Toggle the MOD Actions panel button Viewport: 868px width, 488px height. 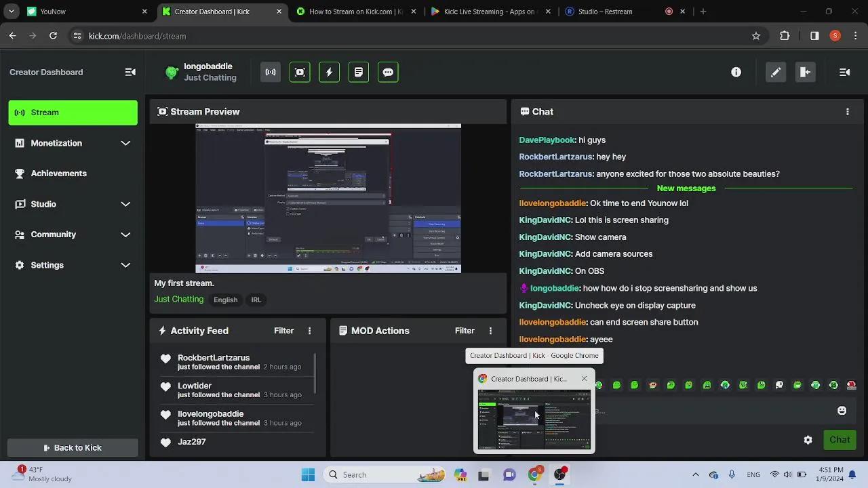[359, 72]
